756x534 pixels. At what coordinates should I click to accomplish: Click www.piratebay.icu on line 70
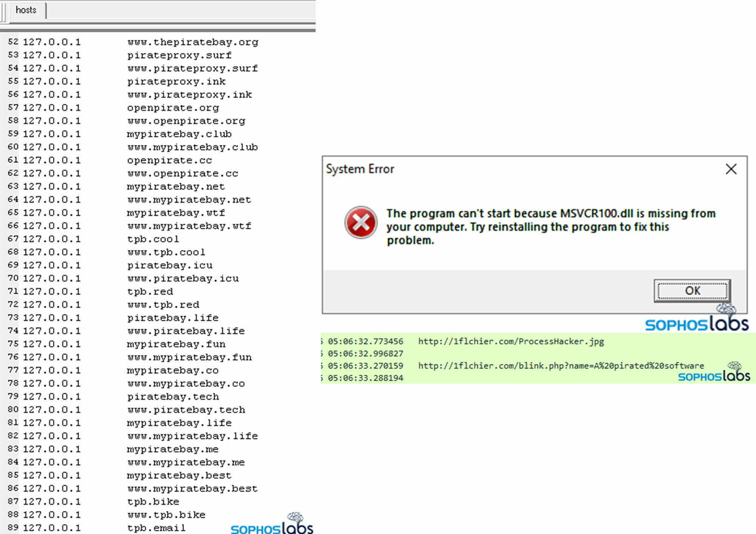point(183,278)
